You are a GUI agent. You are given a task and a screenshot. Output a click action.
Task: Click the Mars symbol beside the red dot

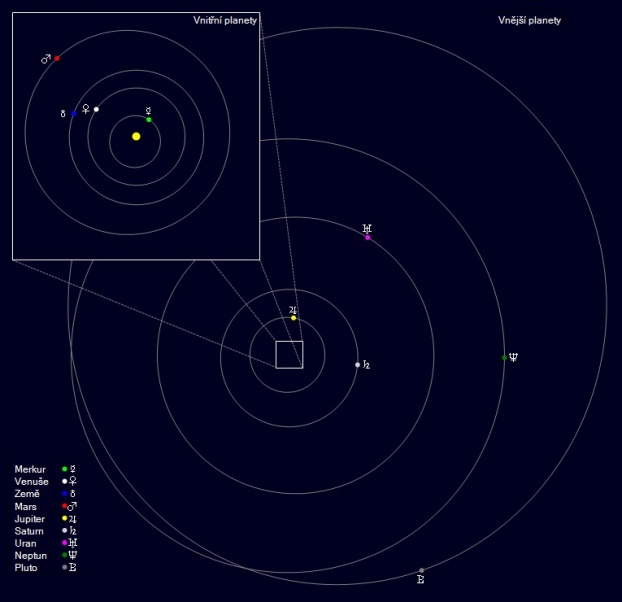(x=46, y=59)
